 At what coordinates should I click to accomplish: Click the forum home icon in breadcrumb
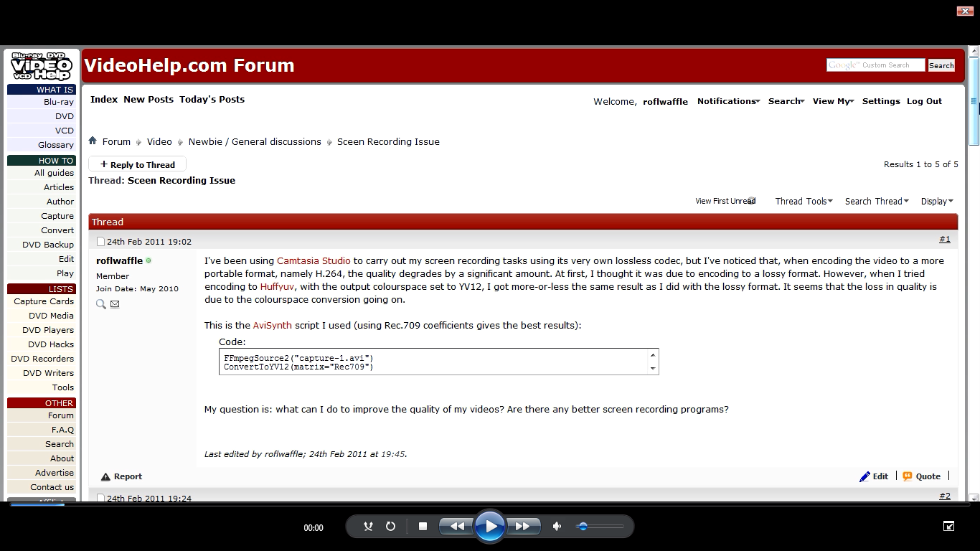coord(93,141)
